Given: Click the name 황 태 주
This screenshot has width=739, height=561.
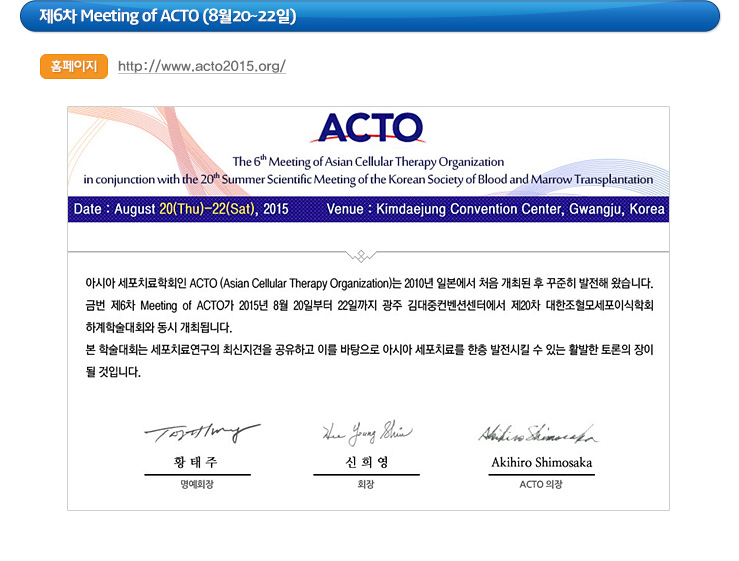Looking at the screenshot, I should click(196, 462).
